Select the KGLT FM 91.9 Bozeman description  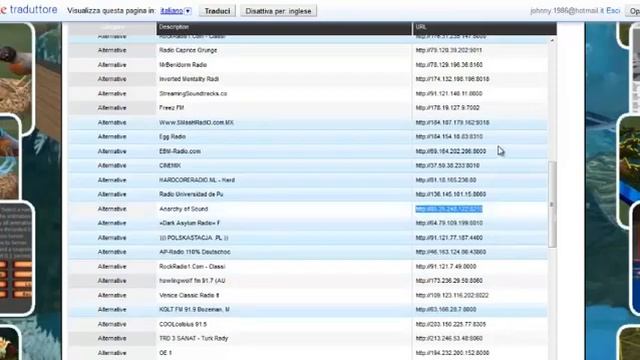(194, 310)
